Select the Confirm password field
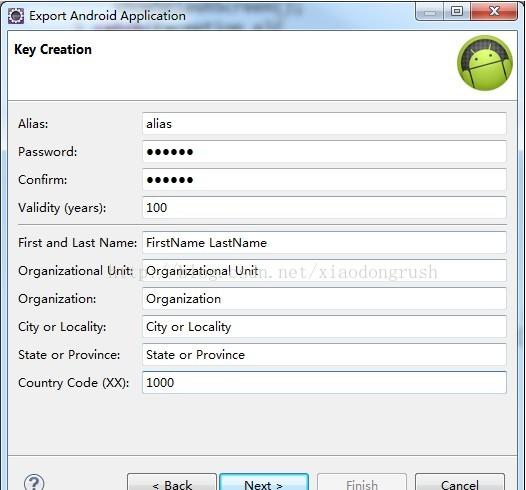 tap(324, 180)
